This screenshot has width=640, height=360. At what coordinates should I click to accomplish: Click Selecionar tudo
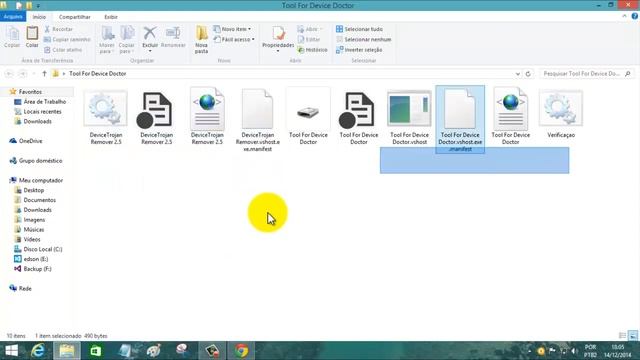pos(359,29)
